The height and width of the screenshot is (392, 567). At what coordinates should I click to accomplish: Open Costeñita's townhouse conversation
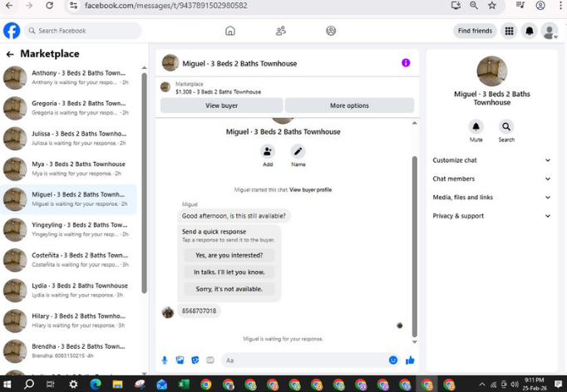tap(69, 260)
